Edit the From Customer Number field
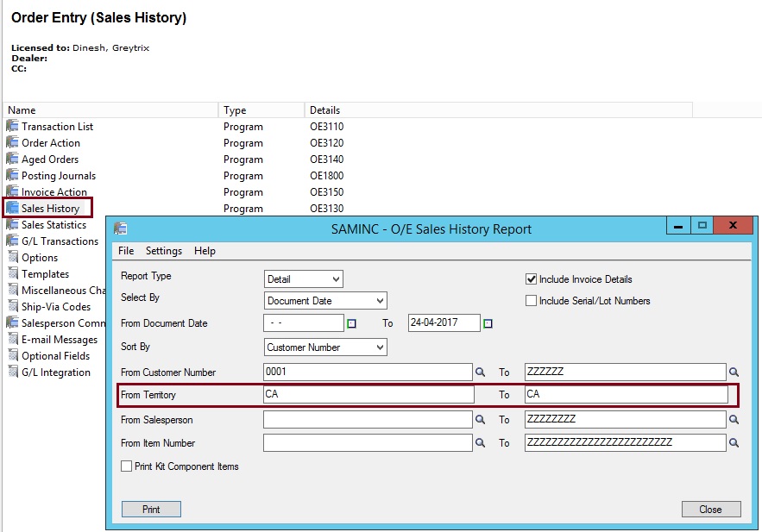Image resolution: width=762 pixels, height=532 pixels. tap(368, 372)
